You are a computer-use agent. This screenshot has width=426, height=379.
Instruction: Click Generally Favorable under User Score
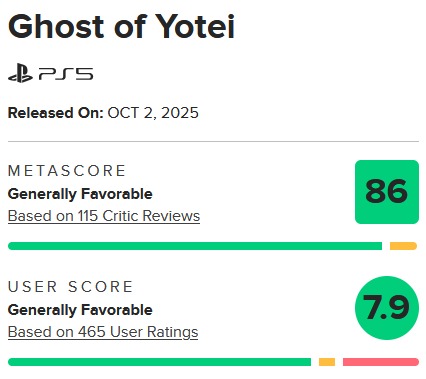pos(80,310)
